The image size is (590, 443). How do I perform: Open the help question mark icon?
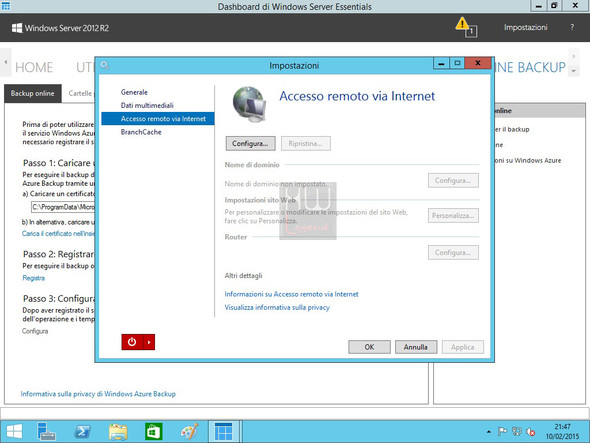coord(572,27)
